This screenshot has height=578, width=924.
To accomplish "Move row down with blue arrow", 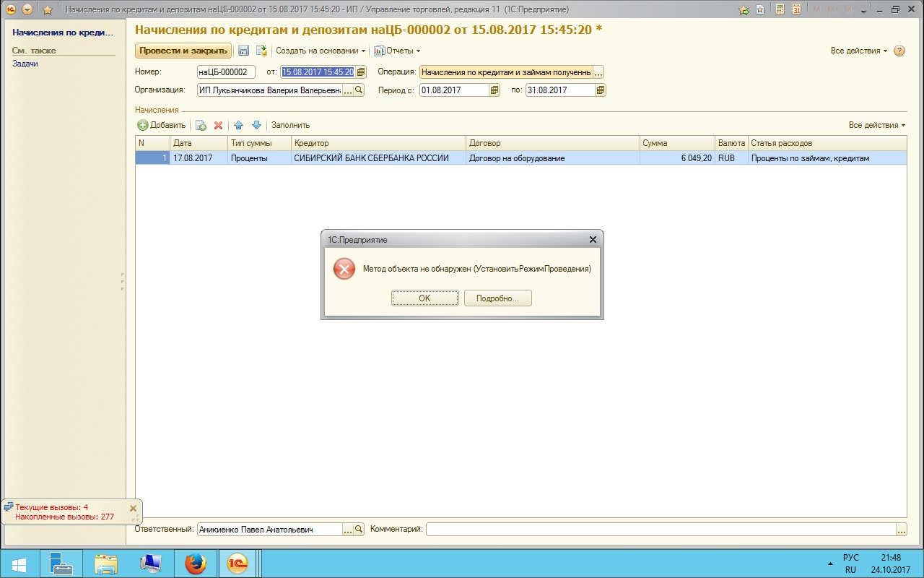I will 256,125.
